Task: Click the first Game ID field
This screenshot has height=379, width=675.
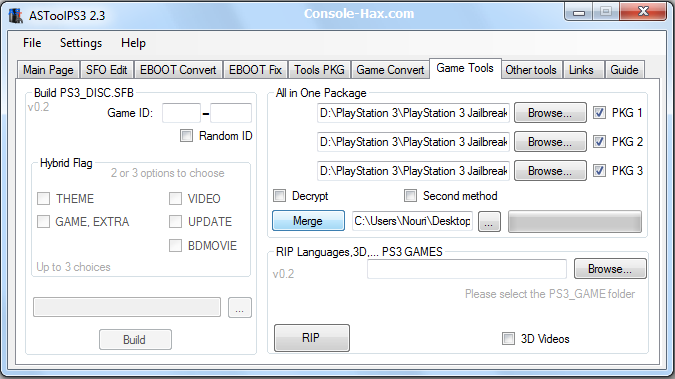Action: point(181,113)
